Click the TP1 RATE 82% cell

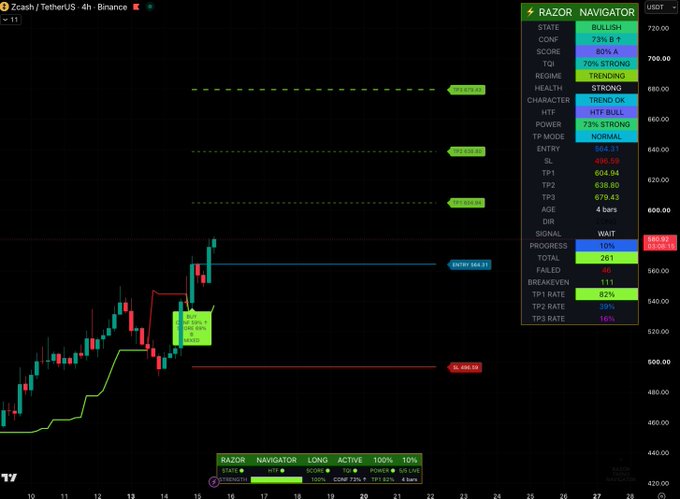(606, 294)
